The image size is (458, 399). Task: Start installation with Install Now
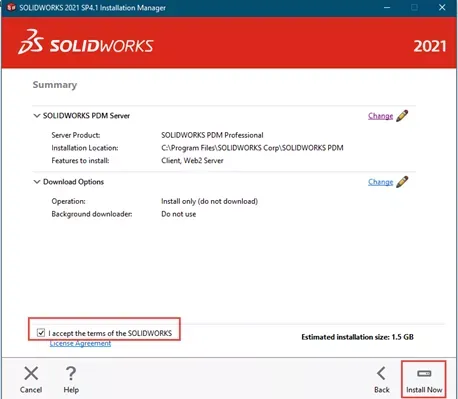coord(424,380)
